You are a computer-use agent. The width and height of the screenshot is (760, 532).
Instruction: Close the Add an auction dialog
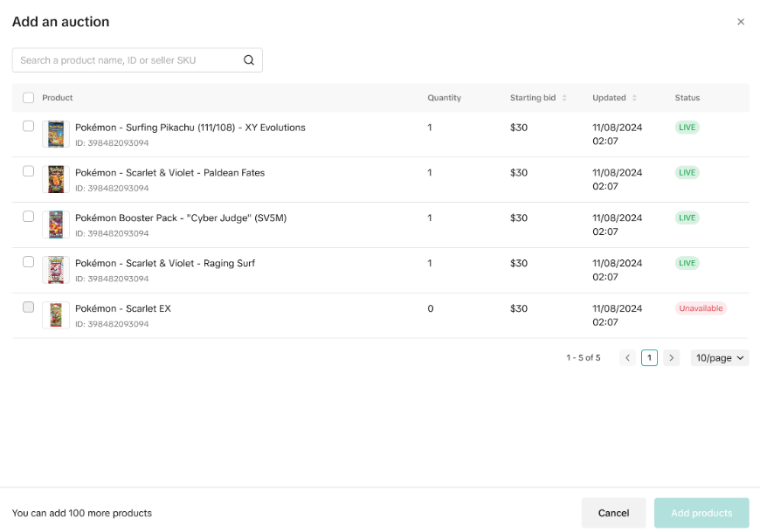tap(741, 22)
